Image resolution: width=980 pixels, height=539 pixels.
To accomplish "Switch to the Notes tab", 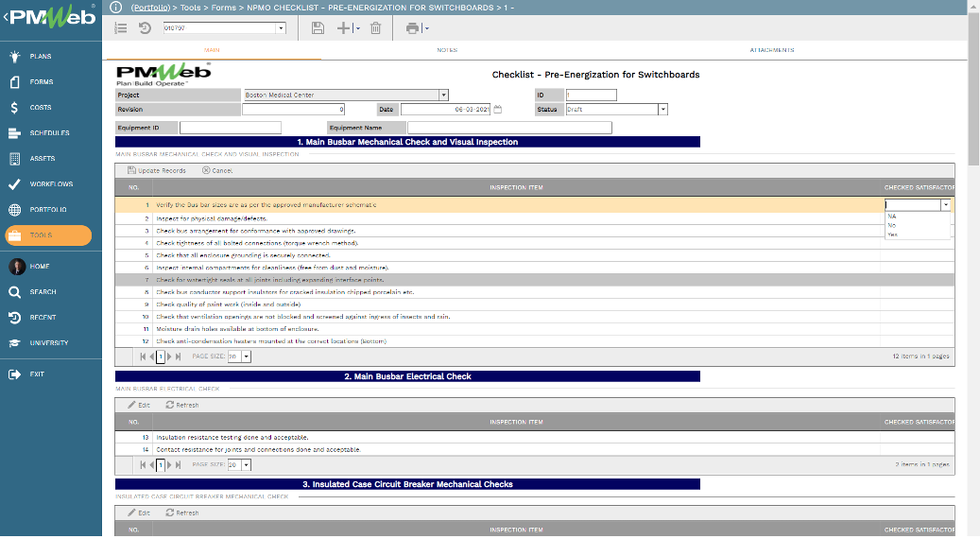I will (x=447, y=50).
